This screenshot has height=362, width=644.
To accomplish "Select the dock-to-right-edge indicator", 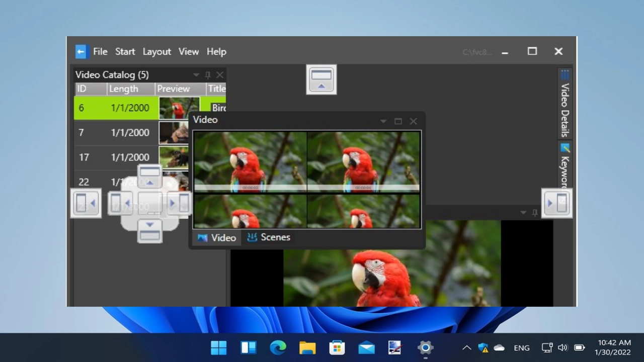I will [x=556, y=203].
